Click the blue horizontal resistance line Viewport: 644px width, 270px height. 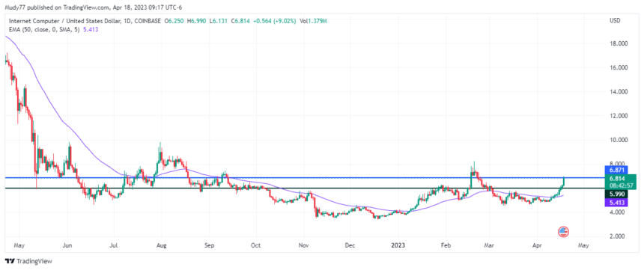pos(305,178)
